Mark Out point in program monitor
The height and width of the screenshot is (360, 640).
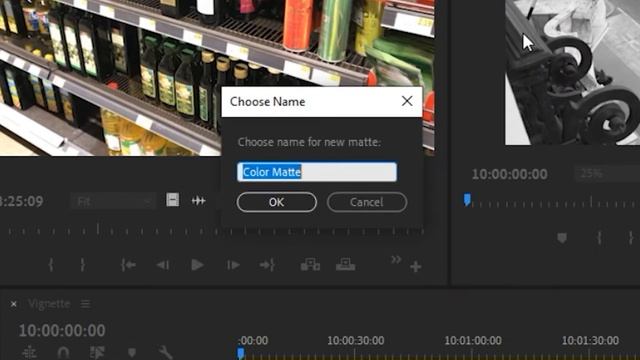click(x=631, y=238)
